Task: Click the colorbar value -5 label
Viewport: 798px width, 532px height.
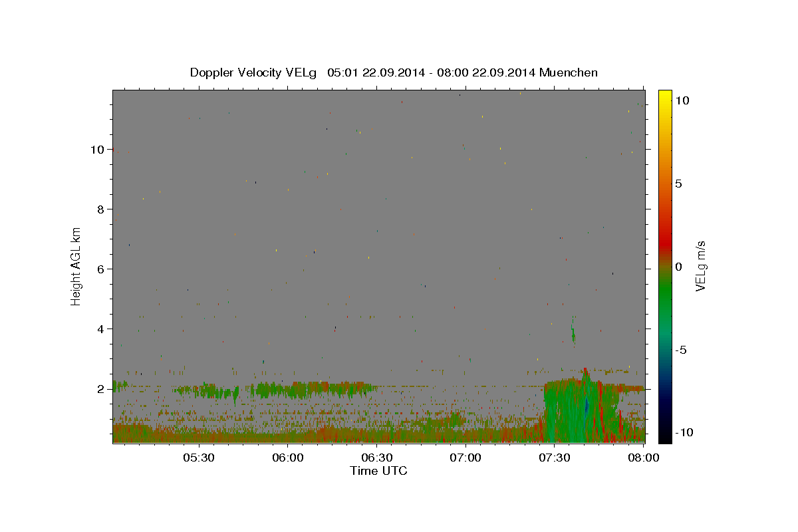Action: [680, 350]
